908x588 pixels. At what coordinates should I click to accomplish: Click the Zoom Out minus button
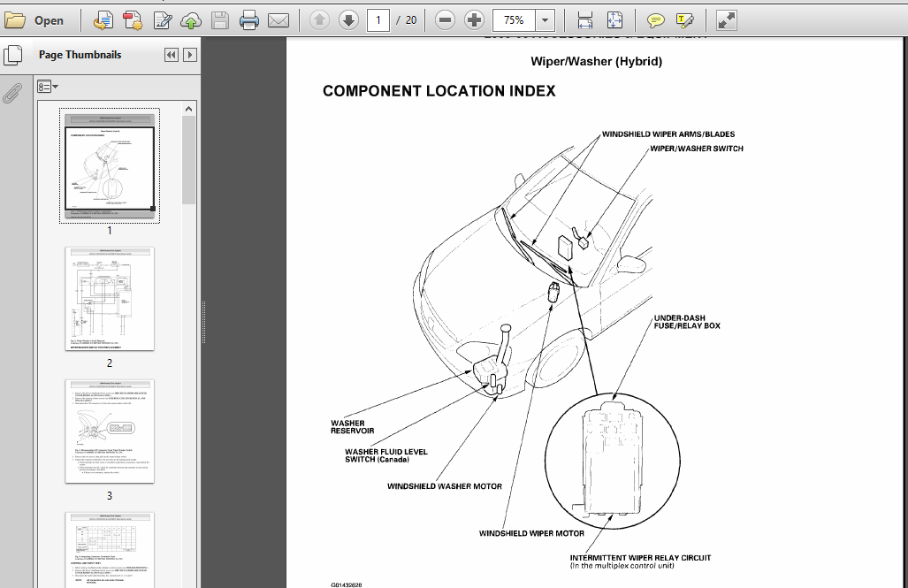pyautogui.click(x=445, y=21)
